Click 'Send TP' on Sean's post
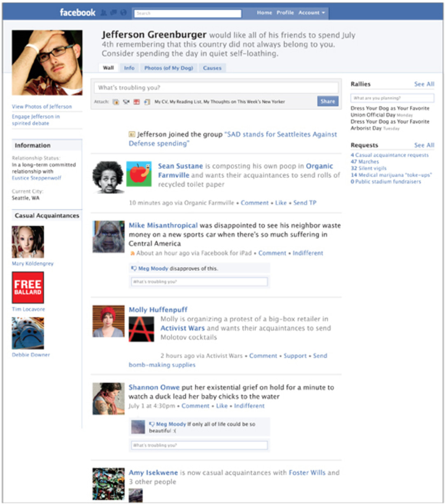 pyautogui.click(x=305, y=203)
